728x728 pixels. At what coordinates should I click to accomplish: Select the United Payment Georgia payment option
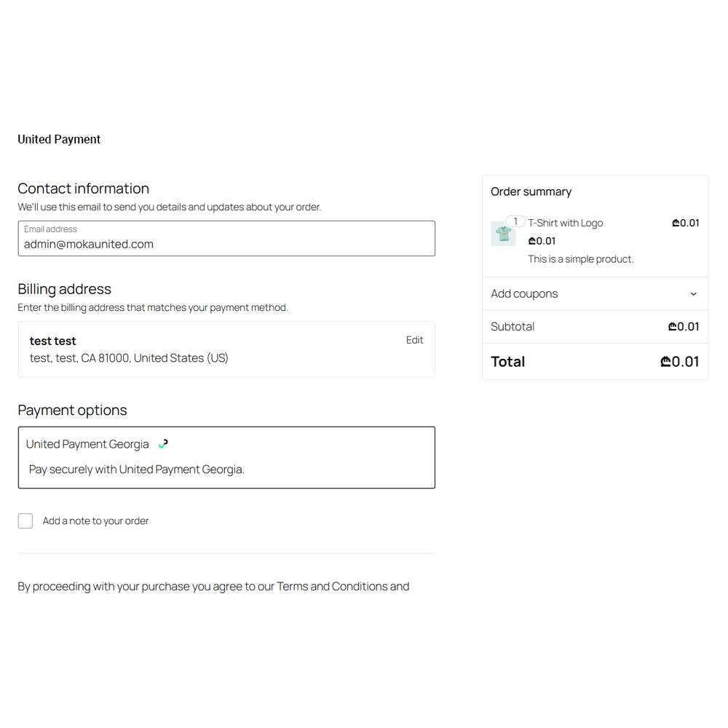(x=87, y=443)
